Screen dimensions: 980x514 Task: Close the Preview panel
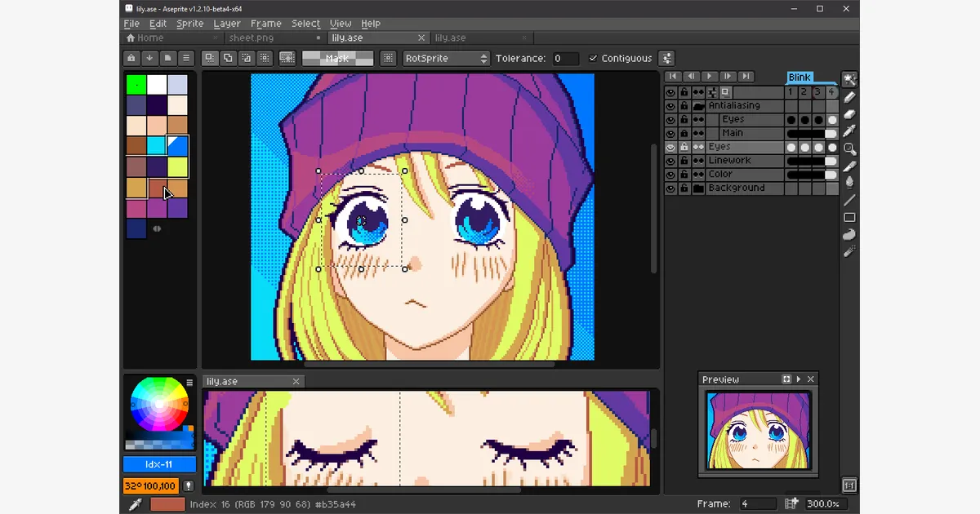click(811, 379)
